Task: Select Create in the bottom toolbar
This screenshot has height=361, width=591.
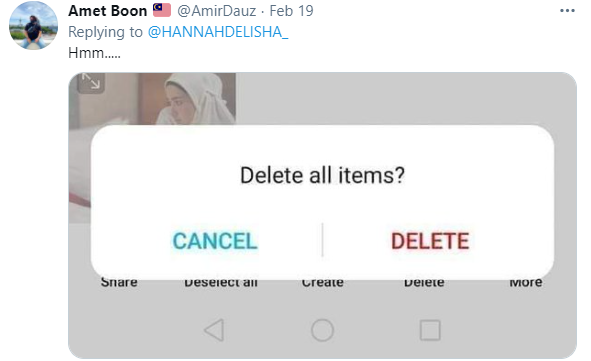Action: pos(323,282)
